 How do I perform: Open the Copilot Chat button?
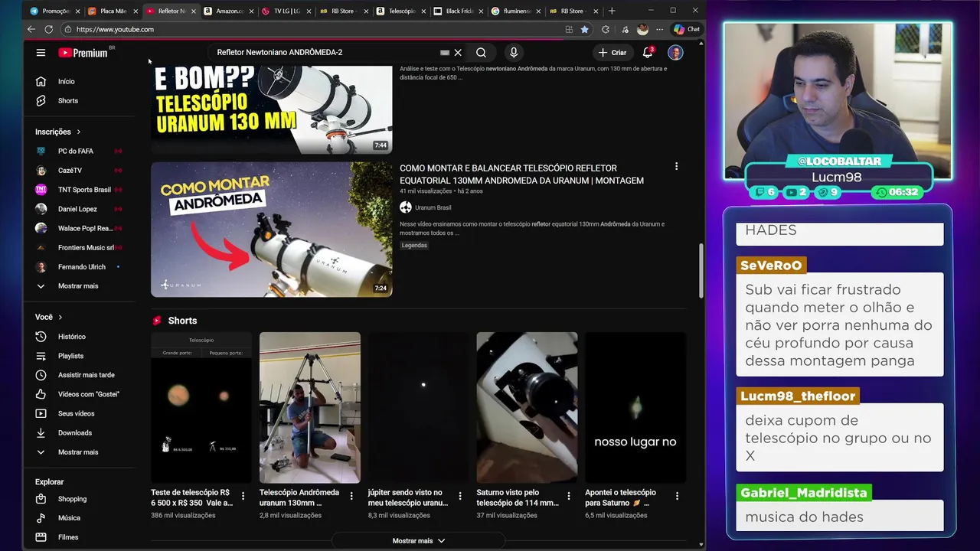tap(687, 29)
